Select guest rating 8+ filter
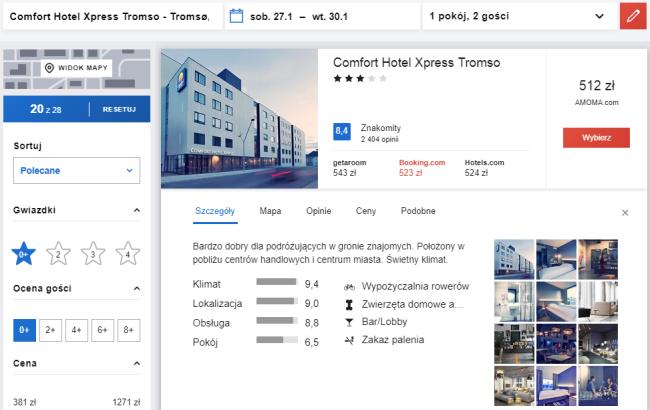Screen dimensions: 650x410 pos(128,329)
